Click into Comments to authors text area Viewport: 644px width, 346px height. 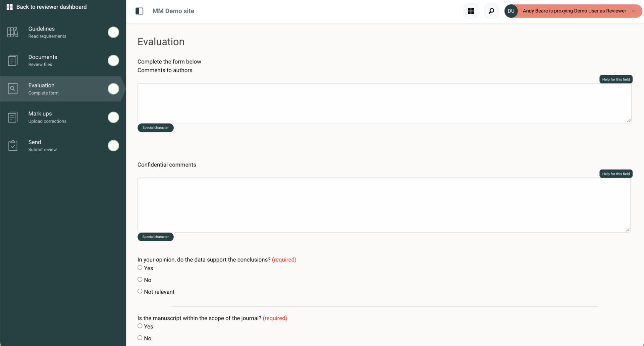point(384,103)
